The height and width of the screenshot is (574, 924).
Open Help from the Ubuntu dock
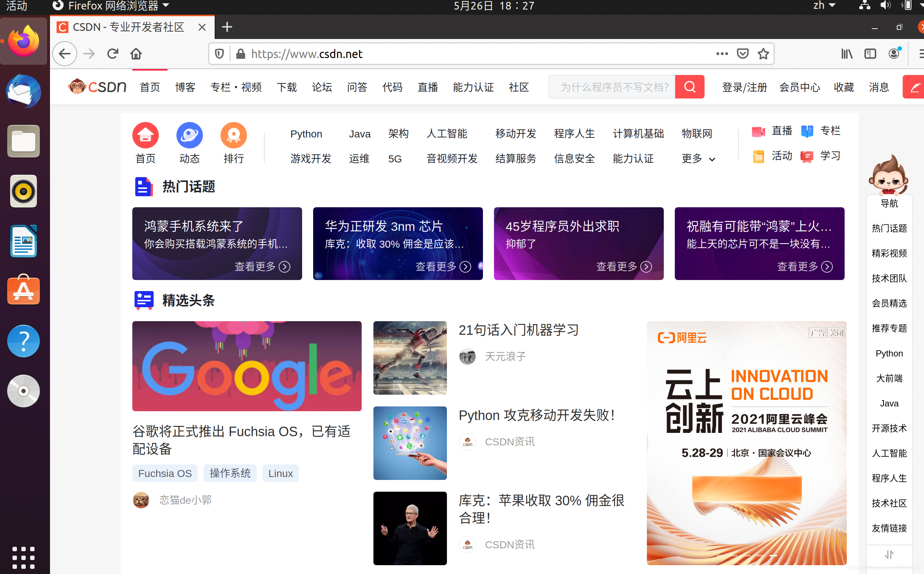(24, 341)
